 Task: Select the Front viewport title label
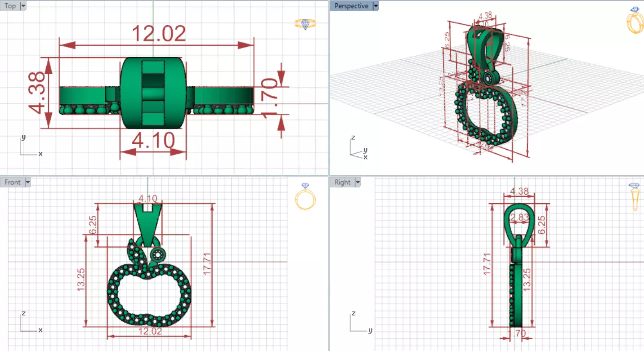(13, 182)
